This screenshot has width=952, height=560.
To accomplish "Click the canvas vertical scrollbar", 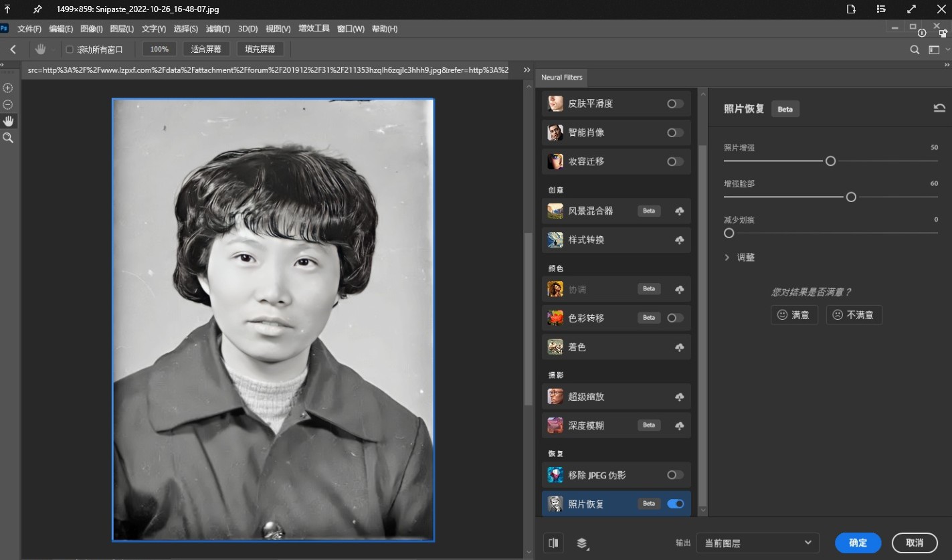I will 529,318.
